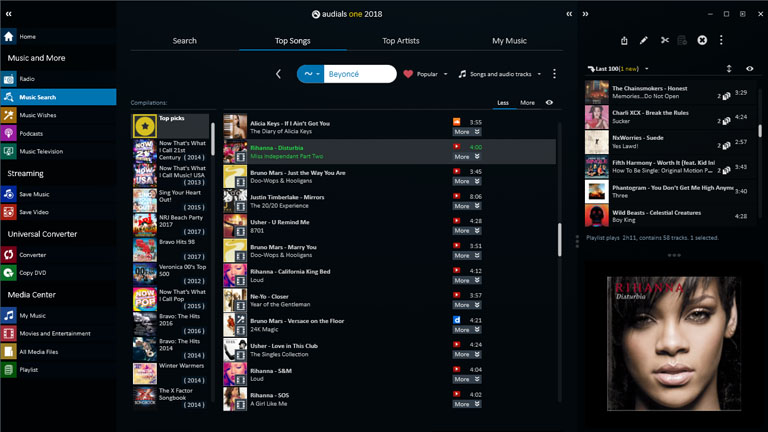Screen dimensions: 768x432
Task: Go back with the left arrow
Action: tap(278, 74)
